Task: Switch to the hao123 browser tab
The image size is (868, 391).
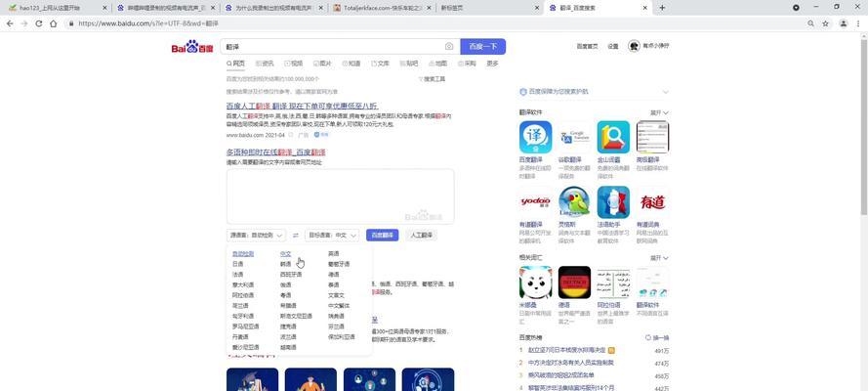Action: coord(56,8)
